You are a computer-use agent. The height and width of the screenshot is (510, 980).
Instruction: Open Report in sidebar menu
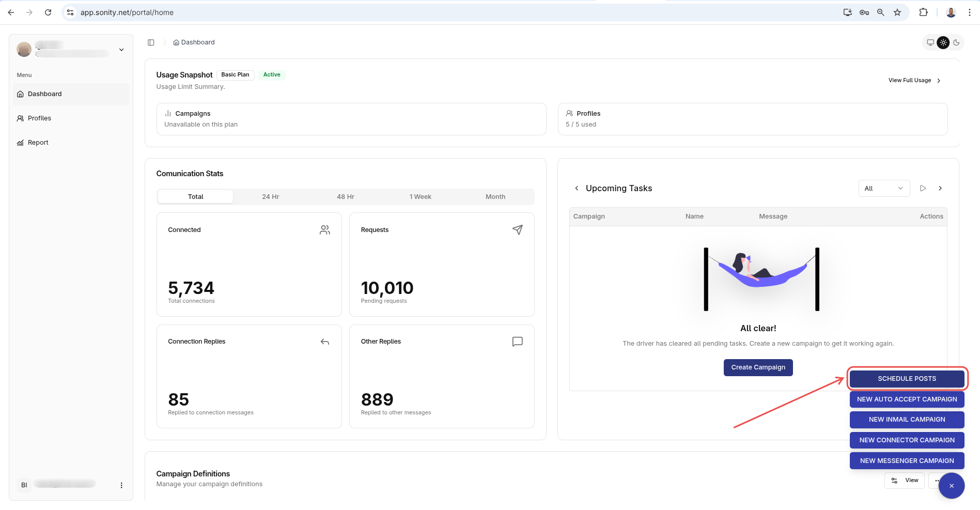(71, 143)
